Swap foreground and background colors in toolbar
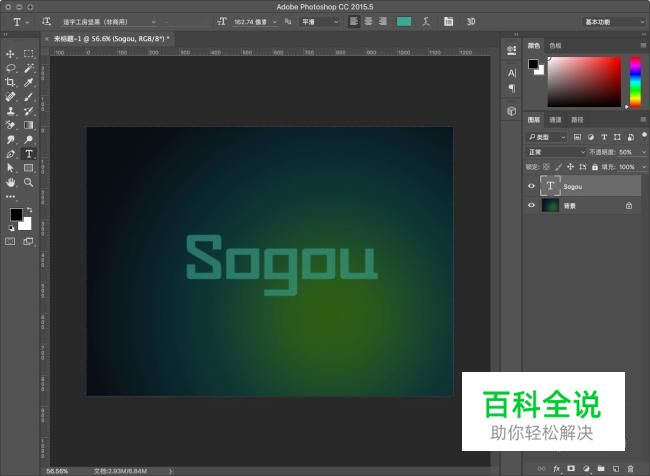Screen dimensions: 650x476 coord(29,210)
